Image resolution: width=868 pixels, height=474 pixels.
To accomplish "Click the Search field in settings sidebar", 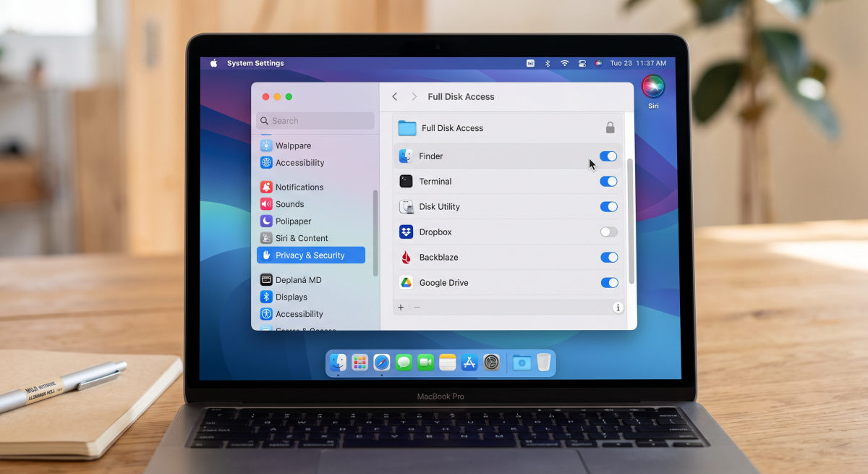I will coord(315,121).
